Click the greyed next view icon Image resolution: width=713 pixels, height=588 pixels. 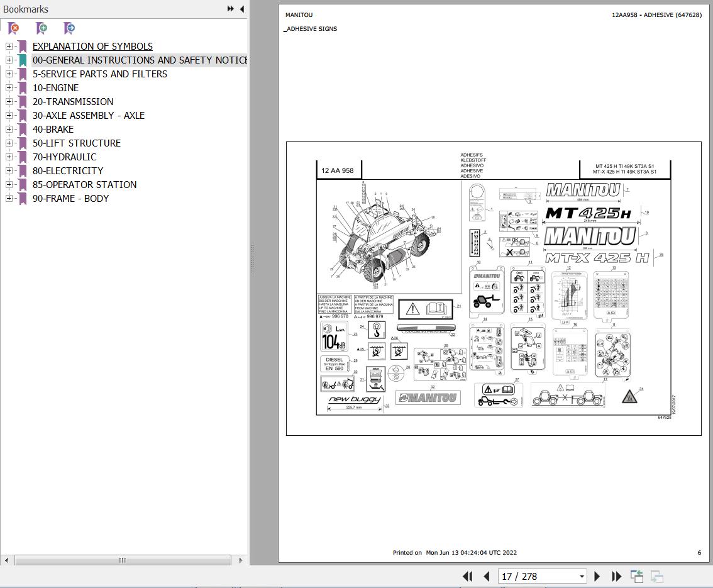point(657,577)
